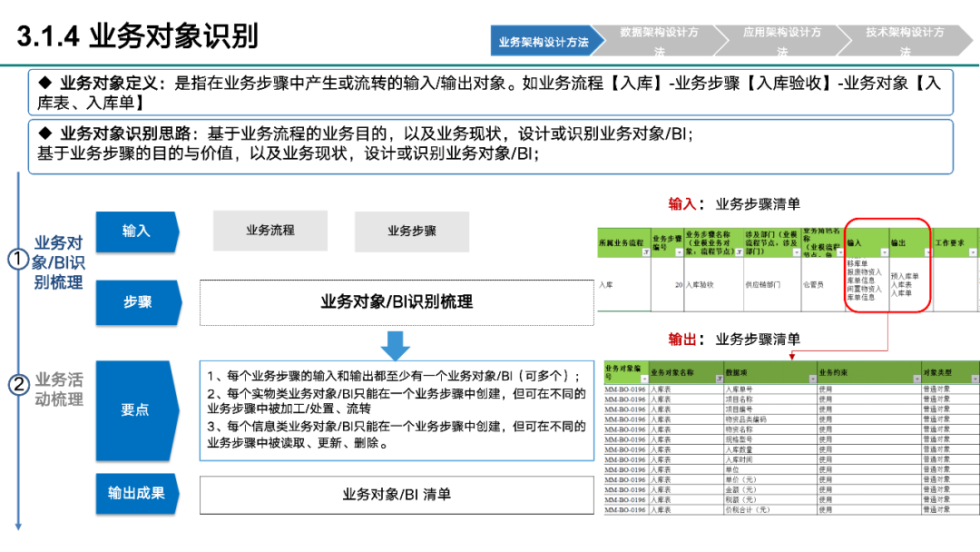Open filter dropdown on 数据项 column
Image resolution: width=980 pixels, height=552 pixels.
[812, 379]
